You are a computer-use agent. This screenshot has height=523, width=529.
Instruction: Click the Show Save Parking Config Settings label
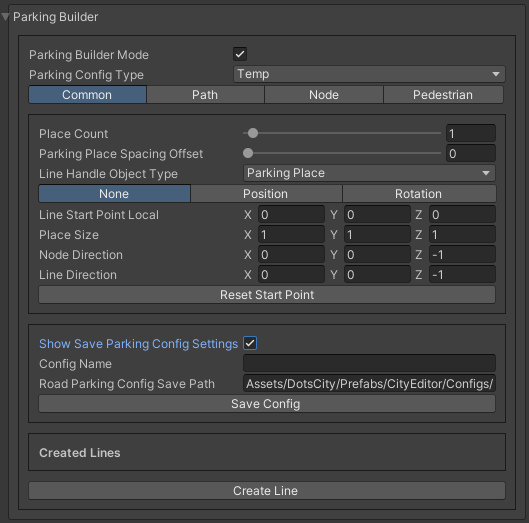coord(138,344)
